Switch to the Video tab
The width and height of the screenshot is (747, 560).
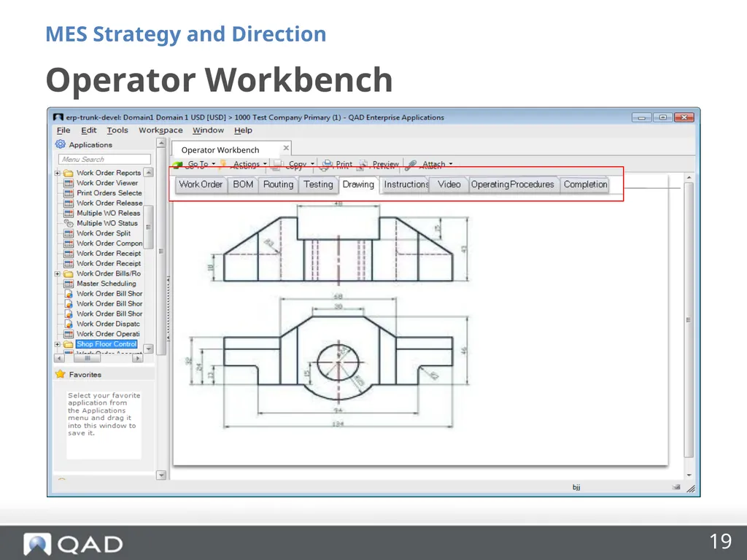[449, 184]
